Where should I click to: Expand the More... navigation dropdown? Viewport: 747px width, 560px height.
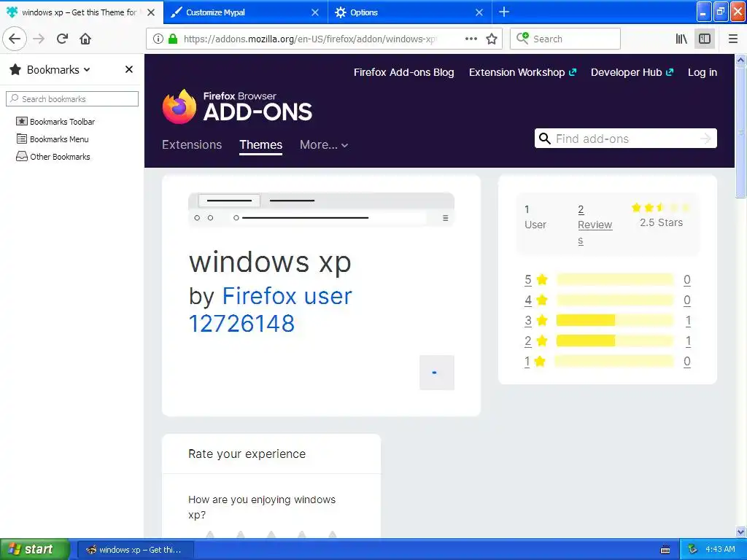(324, 145)
